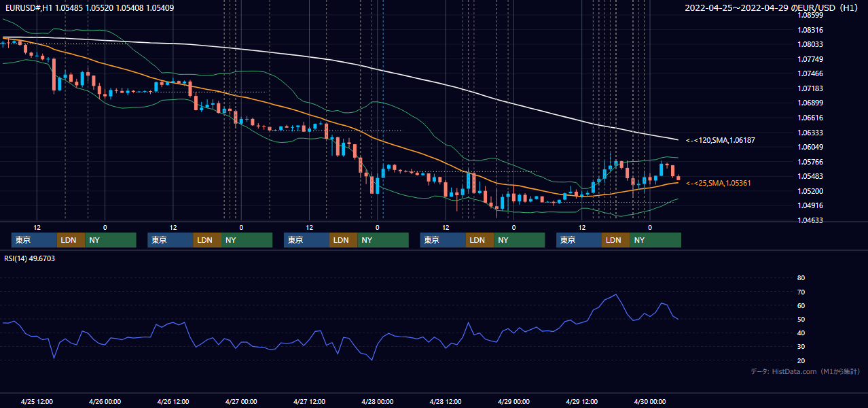Select price axis value 1.06616
Viewport: 868px width, 408px height.
810,118
